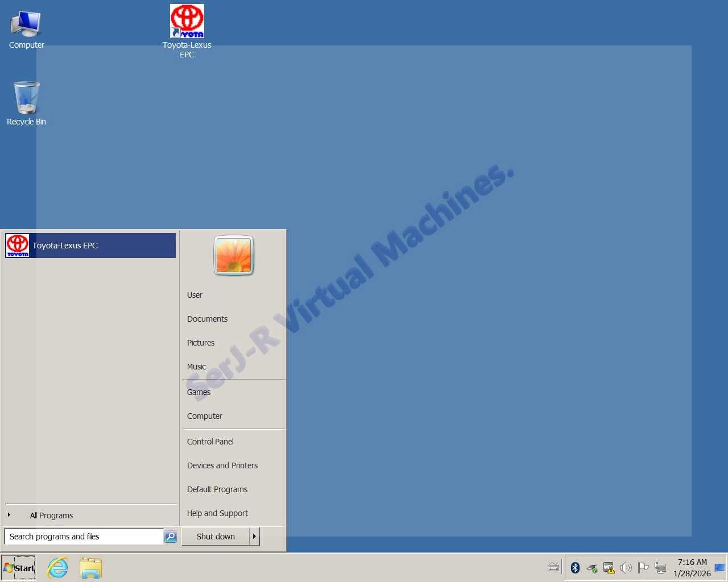Click the Search programs and files field
The image size is (728, 582).
point(84,537)
